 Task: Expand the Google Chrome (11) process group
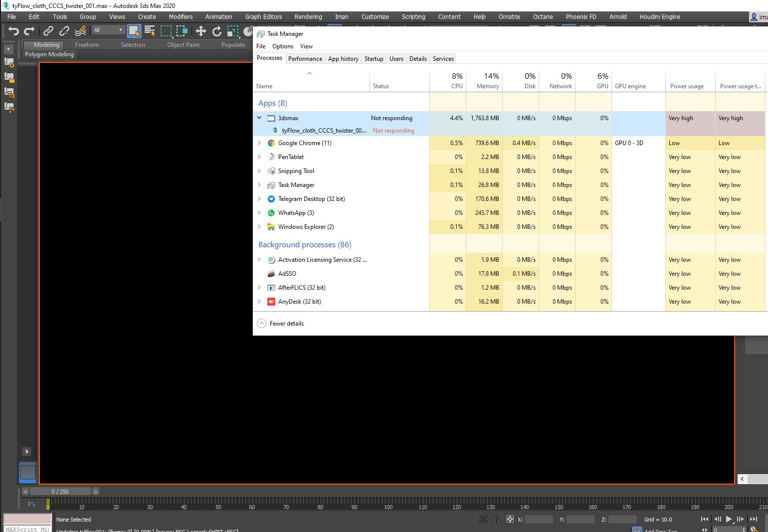[x=259, y=143]
